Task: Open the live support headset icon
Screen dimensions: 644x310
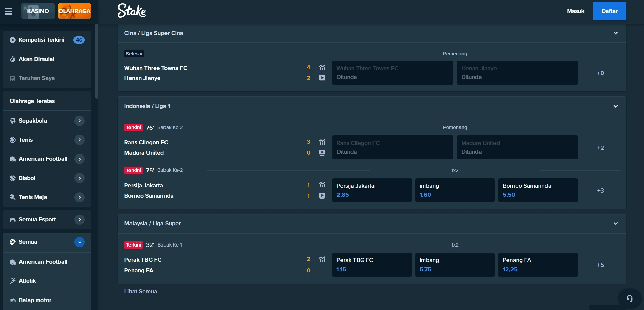Action: [629, 298]
